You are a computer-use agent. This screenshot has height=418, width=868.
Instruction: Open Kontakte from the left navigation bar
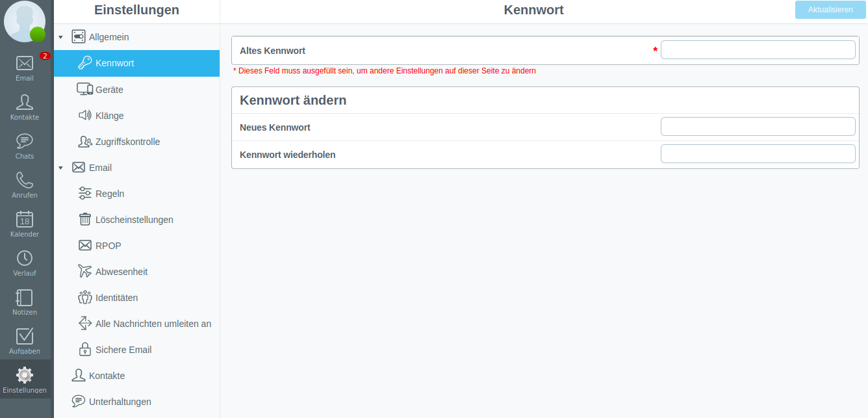pyautogui.click(x=25, y=107)
